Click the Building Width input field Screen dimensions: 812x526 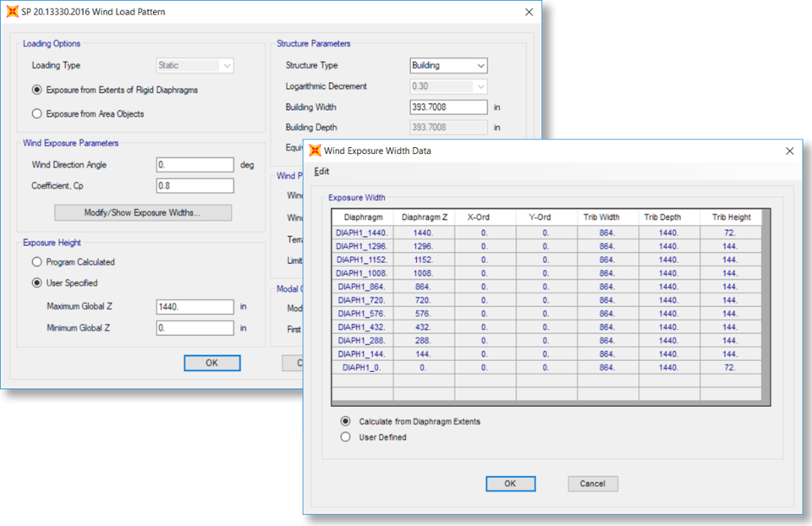[448, 107]
